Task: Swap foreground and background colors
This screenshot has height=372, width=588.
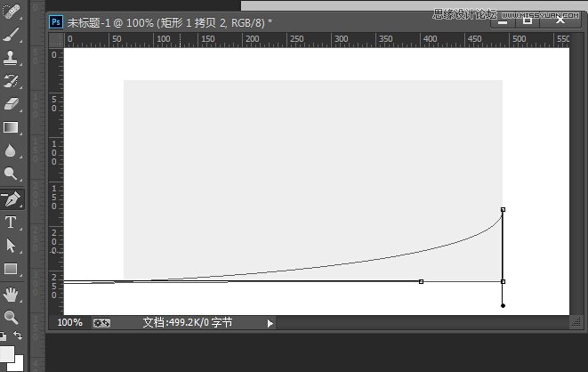Action: 18,335
